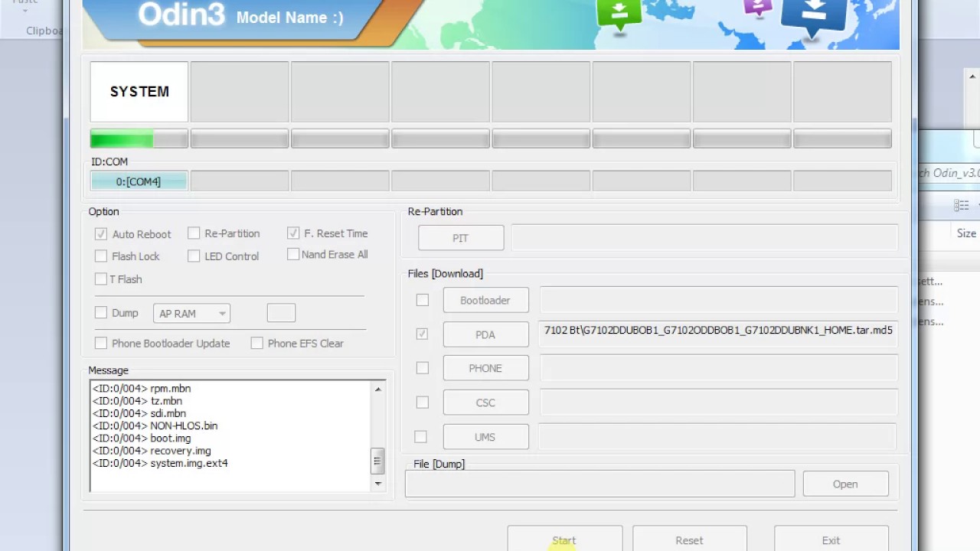Viewport: 980px width, 551px height.
Task: Click the Start button
Action: [564, 540]
